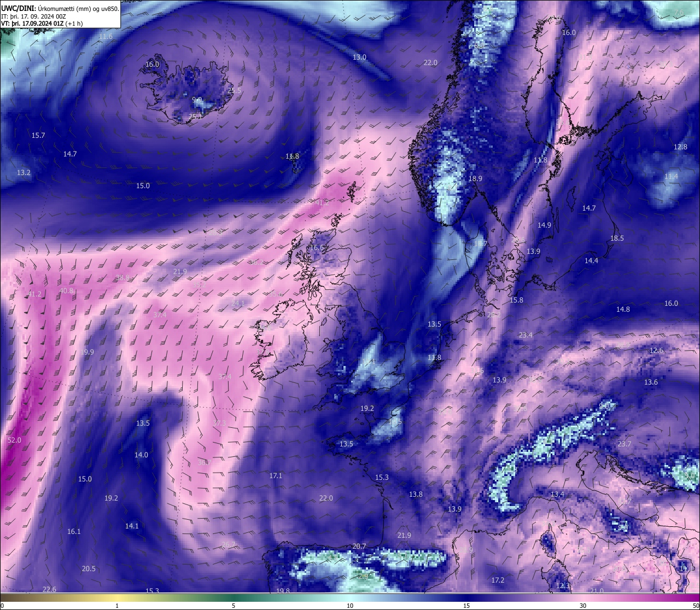Click the 'IT: þri. 17. 09. 2024 00Z' line

[x=33, y=16]
